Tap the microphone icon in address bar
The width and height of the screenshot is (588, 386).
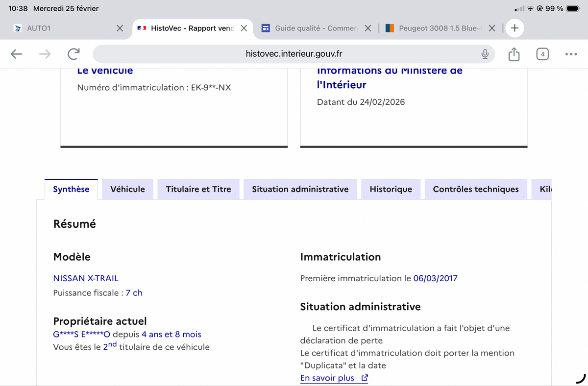(x=485, y=54)
